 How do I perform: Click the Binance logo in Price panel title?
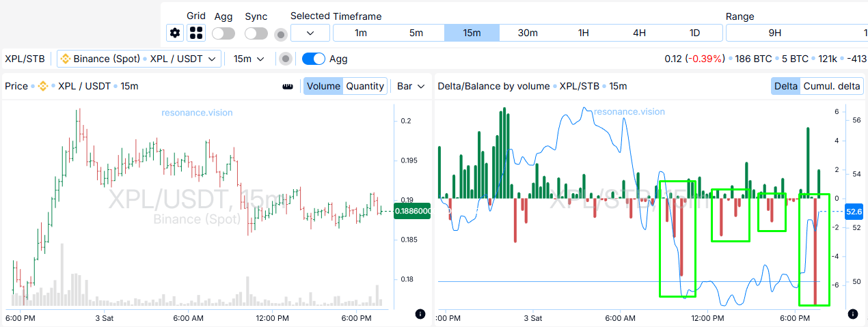(x=42, y=87)
